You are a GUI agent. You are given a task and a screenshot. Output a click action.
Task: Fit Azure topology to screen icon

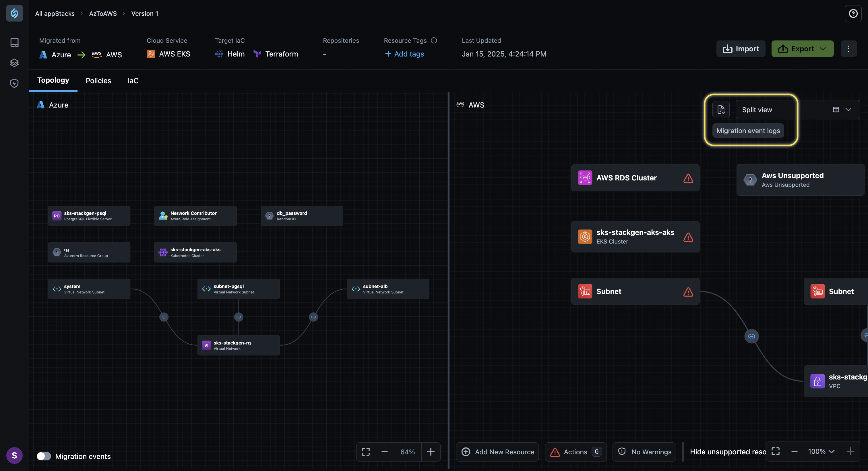[x=366, y=452]
